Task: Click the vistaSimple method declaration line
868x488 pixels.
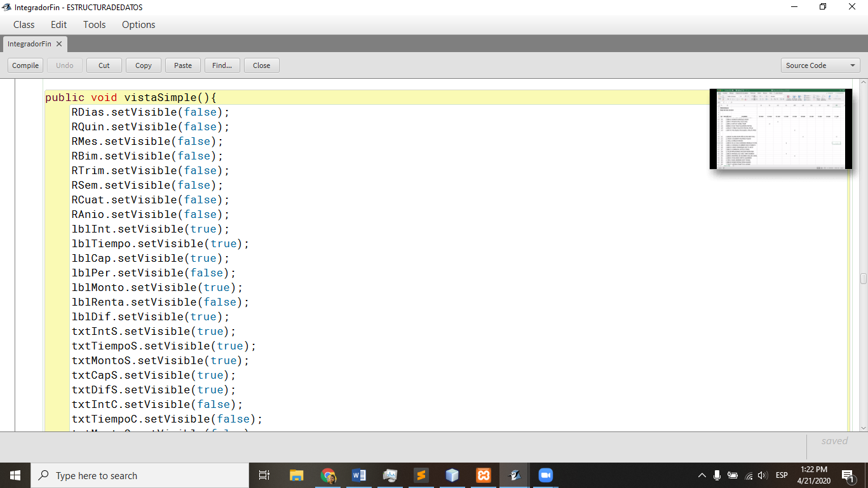Action: 131,97
